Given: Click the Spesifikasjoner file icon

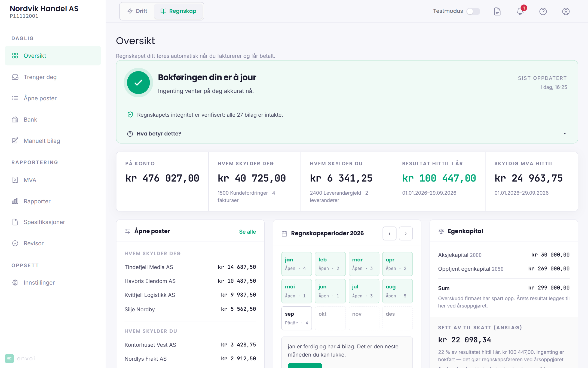Looking at the screenshot, I should pyautogui.click(x=15, y=222).
